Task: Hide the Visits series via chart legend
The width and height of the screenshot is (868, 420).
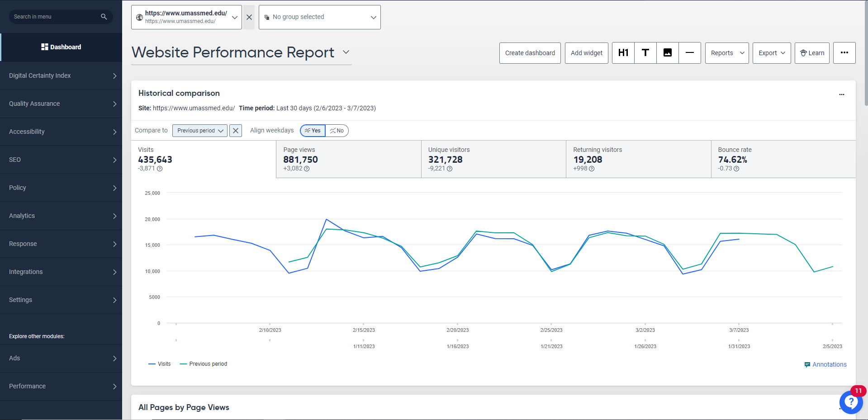Action: pyautogui.click(x=159, y=363)
